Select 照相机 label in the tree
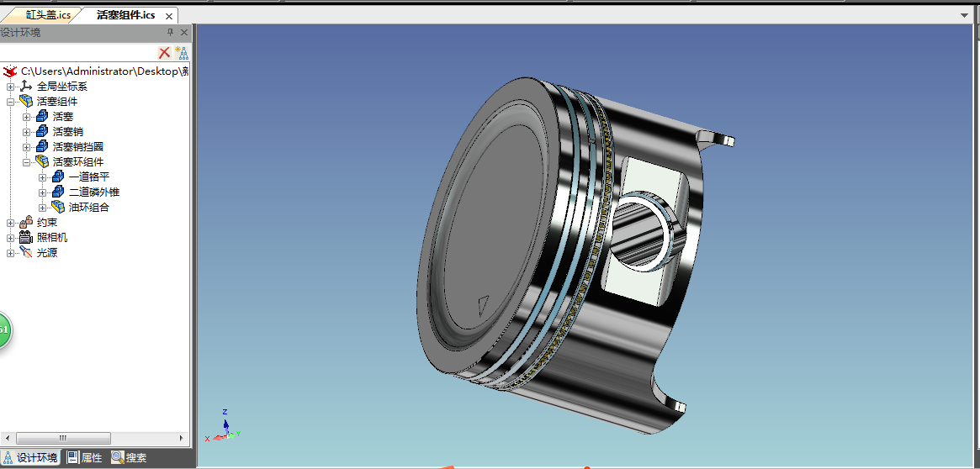 coord(52,237)
